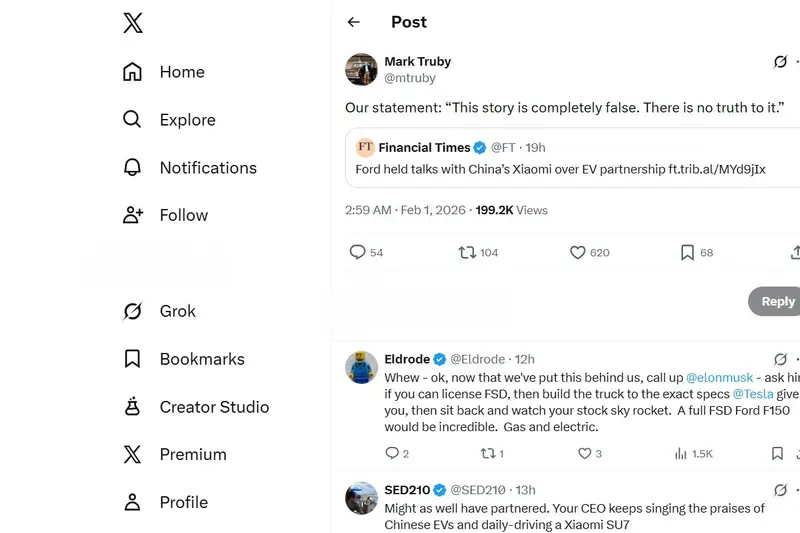View Eldrode reply's 1.5K views analytics

tap(694, 454)
